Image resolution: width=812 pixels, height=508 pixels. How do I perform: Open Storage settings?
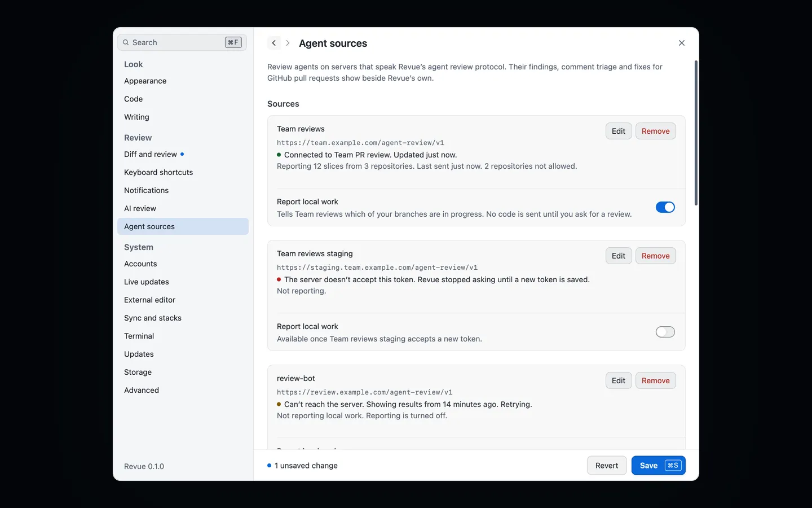(183, 372)
